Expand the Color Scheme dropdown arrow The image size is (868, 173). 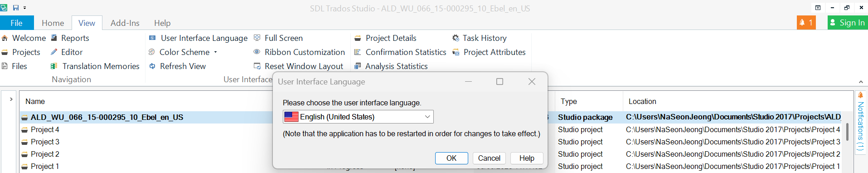215,52
